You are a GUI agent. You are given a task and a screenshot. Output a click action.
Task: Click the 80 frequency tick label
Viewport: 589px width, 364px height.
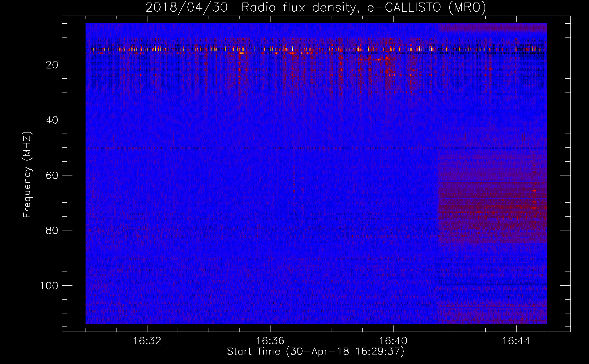click(52, 230)
